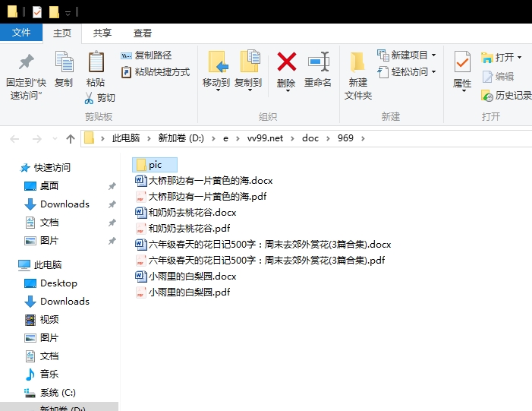
Task: Click the red Delete (删除) icon
Action: pos(286,62)
